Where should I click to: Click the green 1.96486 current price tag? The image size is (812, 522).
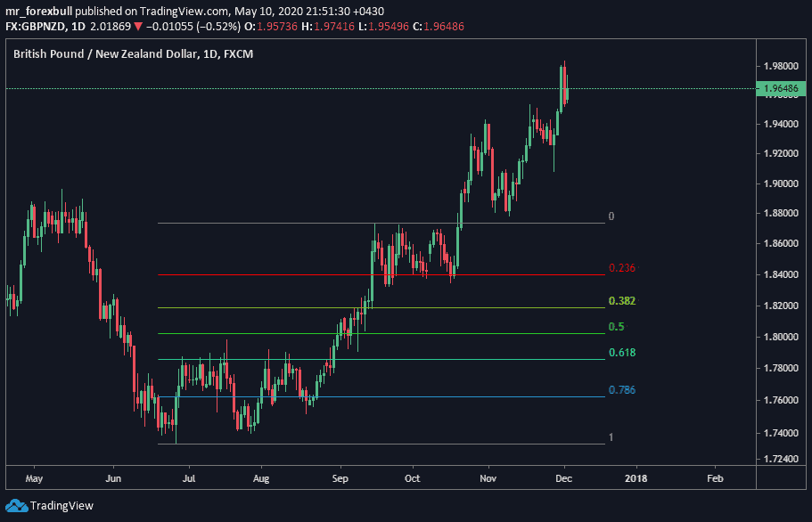tap(781, 88)
